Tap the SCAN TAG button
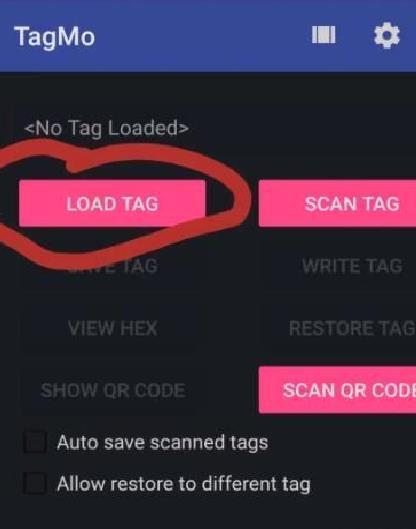This screenshot has width=416, height=529. (337, 203)
